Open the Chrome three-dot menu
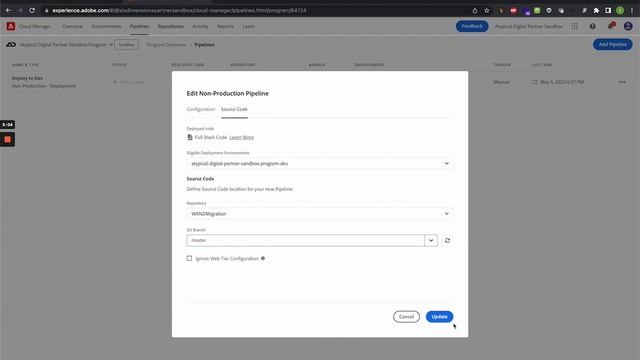Viewport: 640px width, 360px height. pyautogui.click(x=632, y=11)
